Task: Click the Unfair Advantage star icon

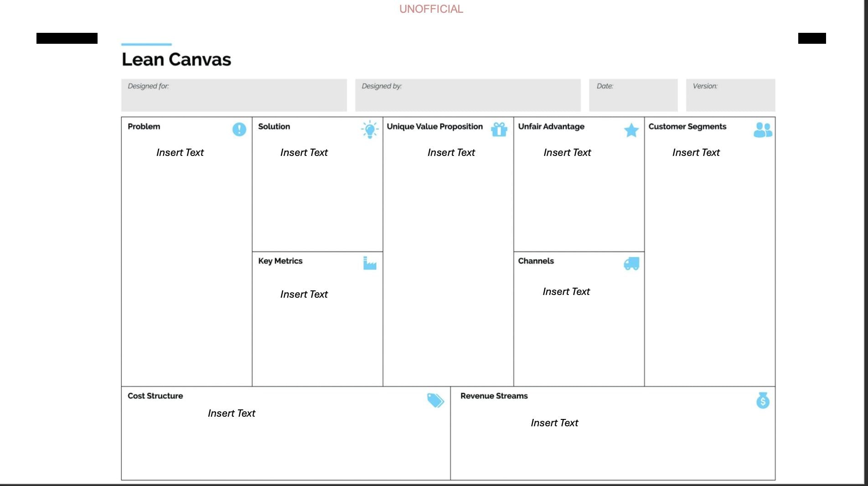Action: (631, 130)
